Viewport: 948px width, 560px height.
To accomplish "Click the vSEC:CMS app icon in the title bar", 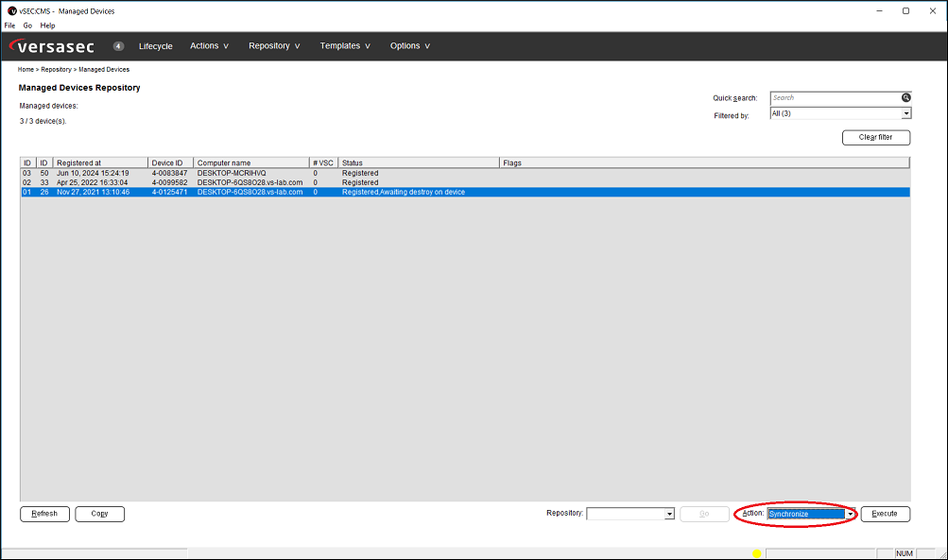I will (x=11, y=11).
